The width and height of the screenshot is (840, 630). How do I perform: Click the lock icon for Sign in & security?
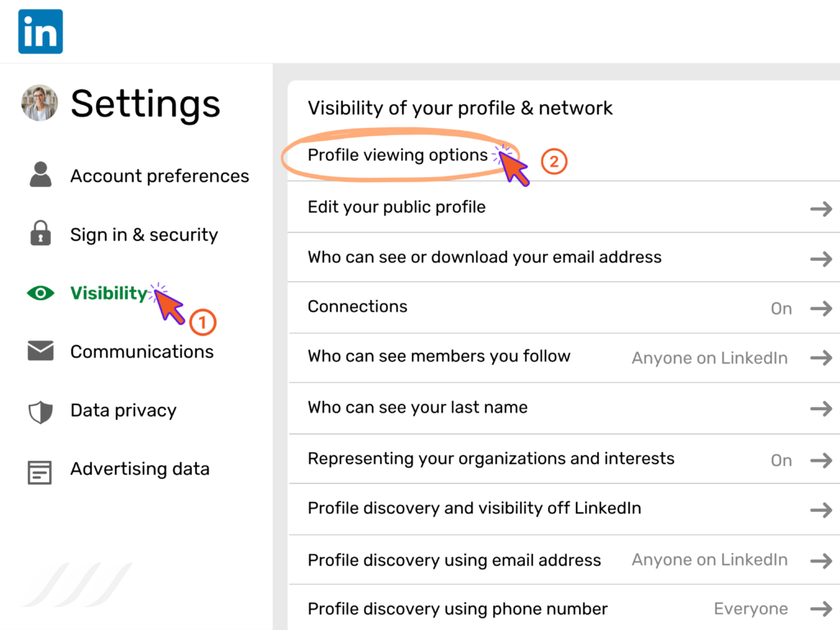click(39, 234)
